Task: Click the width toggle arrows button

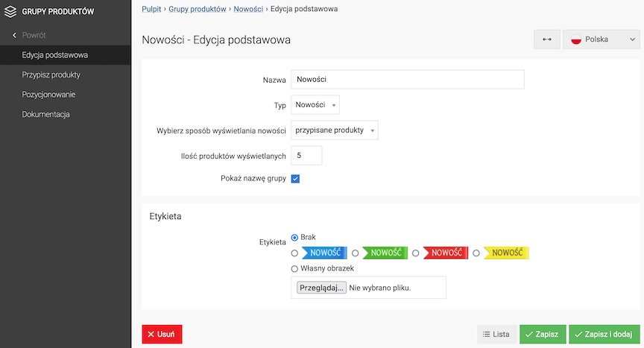Action: tap(546, 39)
